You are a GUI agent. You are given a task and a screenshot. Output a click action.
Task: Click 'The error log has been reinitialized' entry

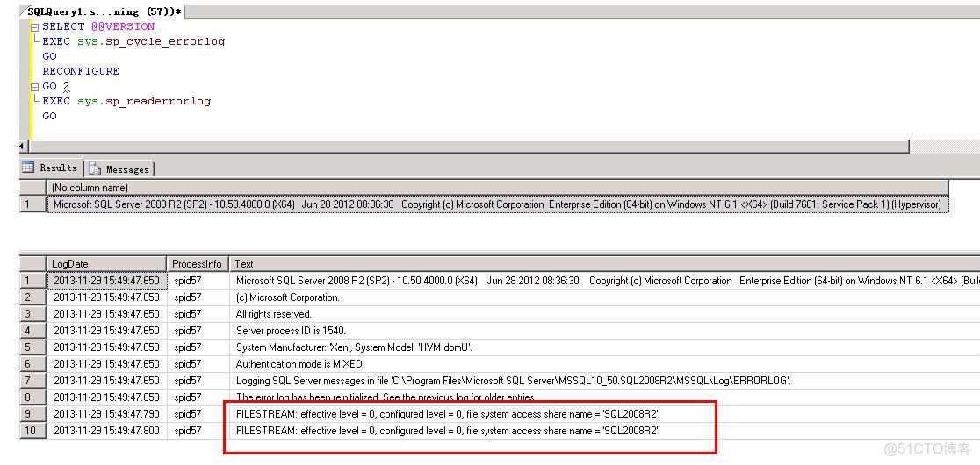coord(385,397)
